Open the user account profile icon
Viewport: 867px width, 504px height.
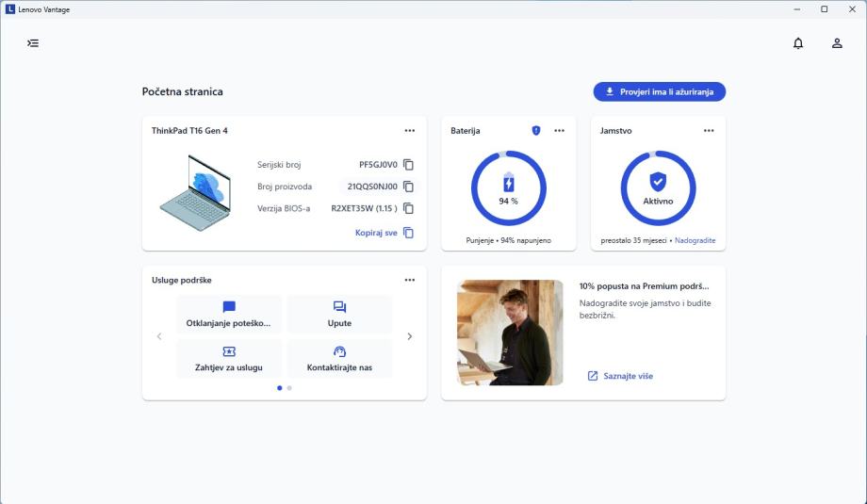[x=837, y=43]
